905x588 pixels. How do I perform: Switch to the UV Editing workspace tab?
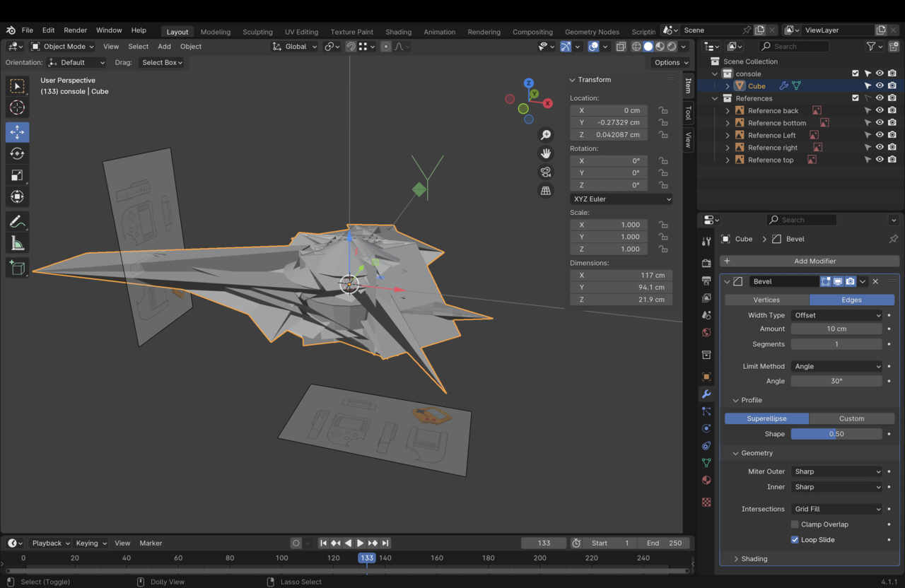301,32
